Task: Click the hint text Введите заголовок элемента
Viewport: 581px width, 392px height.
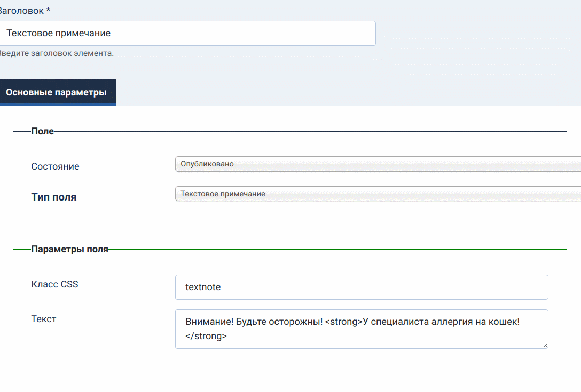Action: click(x=56, y=53)
